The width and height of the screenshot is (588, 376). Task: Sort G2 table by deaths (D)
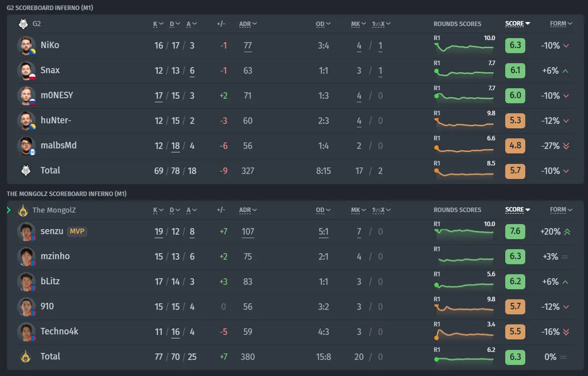tap(175, 24)
